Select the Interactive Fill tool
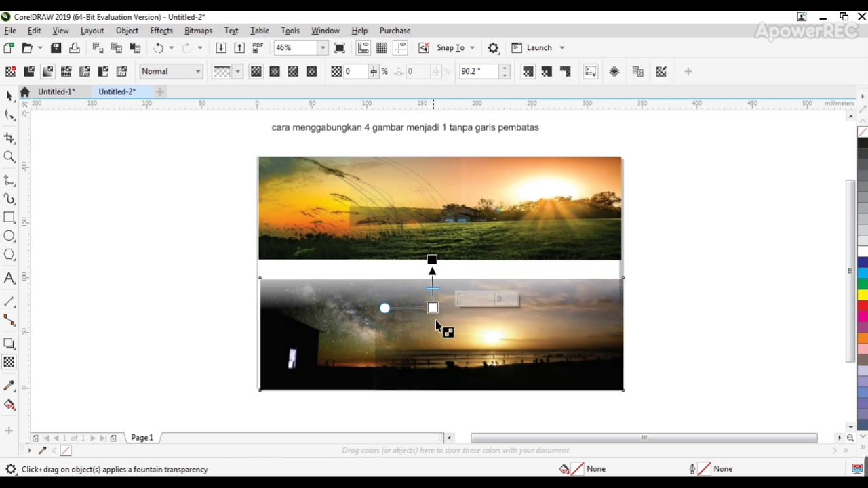 tap(9, 405)
